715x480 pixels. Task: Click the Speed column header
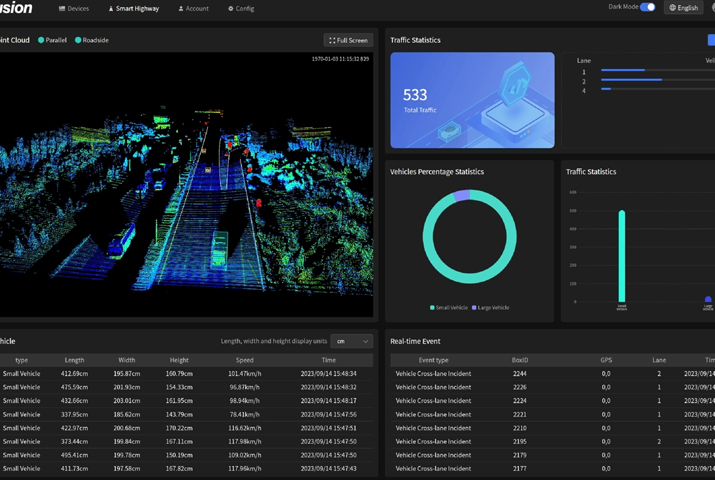(244, 360)
